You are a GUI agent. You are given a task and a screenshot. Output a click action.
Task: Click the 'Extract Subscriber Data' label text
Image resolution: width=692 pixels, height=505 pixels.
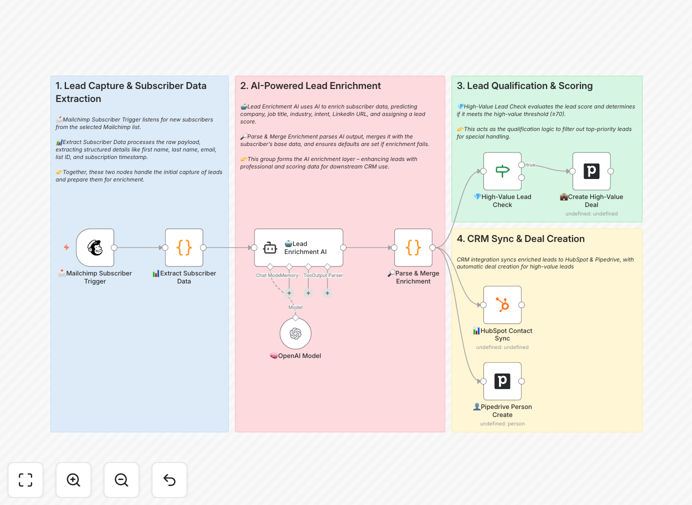(x=184, y=277)
